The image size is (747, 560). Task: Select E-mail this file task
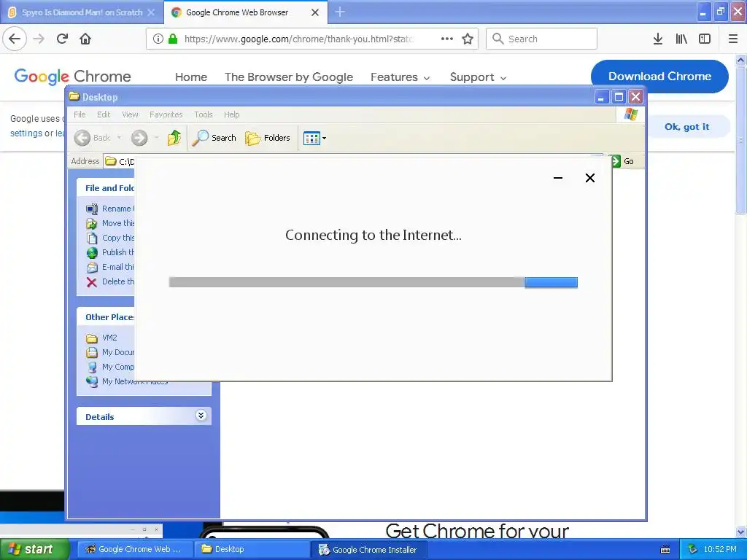[x=111, y=267]
